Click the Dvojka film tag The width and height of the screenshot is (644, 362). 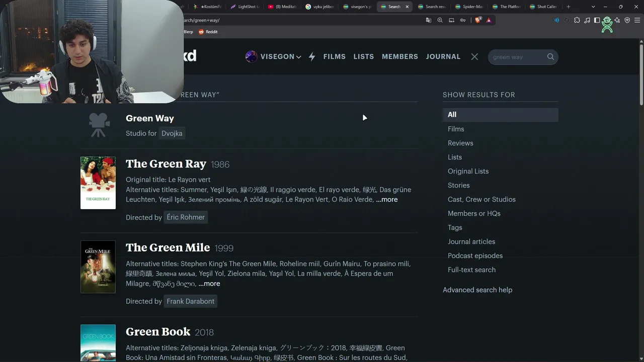click(172, 133)
